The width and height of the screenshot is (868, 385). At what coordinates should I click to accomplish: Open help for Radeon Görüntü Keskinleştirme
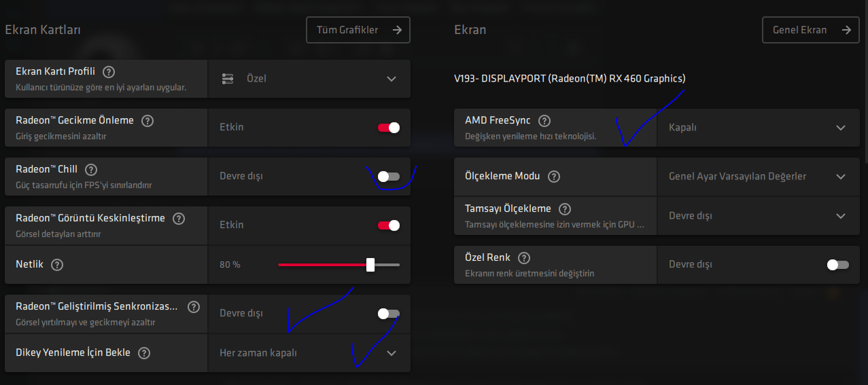point(179,218)
